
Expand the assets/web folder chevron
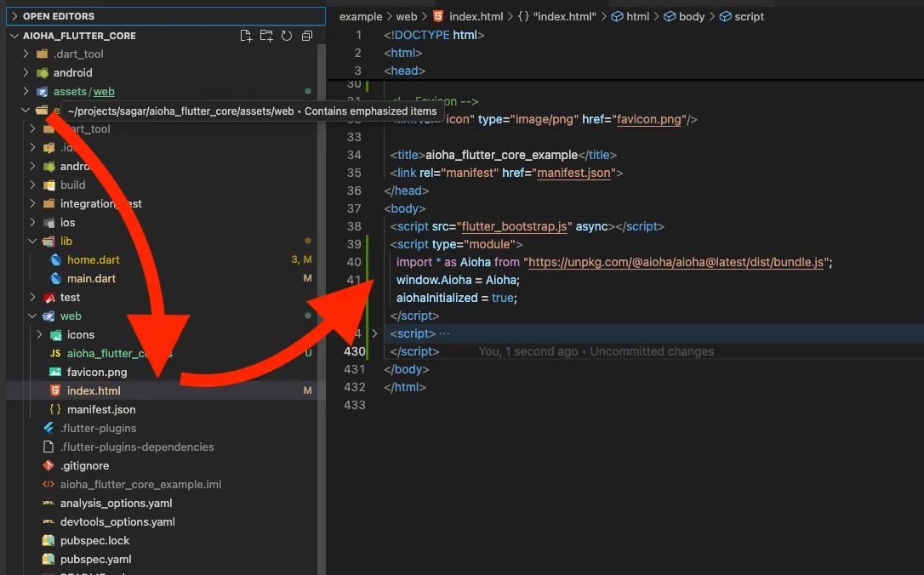pyautogui.click(x=26, y=91)
